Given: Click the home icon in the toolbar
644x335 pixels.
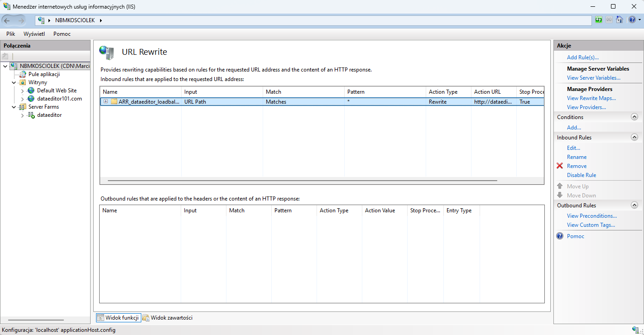Looking at the screenshot, I should pos(620,20).
